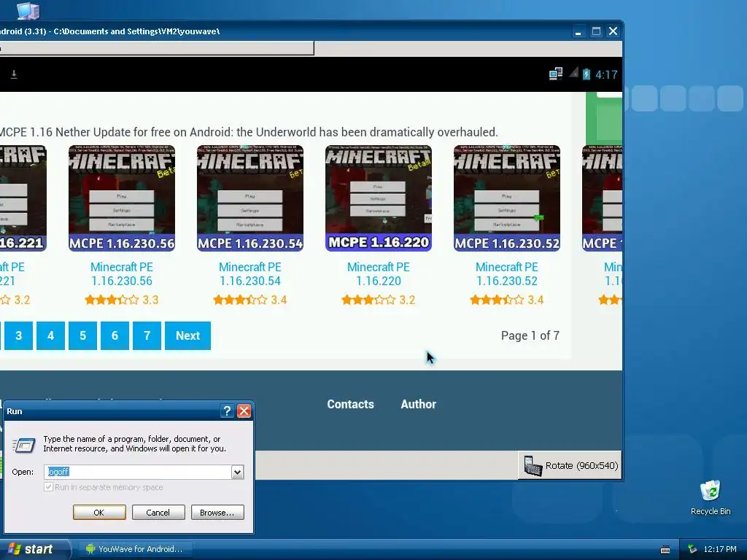This screenshot has width=747, height=560.
Task: Toggle Run in separate memory space checkbox
Action: 48,486
